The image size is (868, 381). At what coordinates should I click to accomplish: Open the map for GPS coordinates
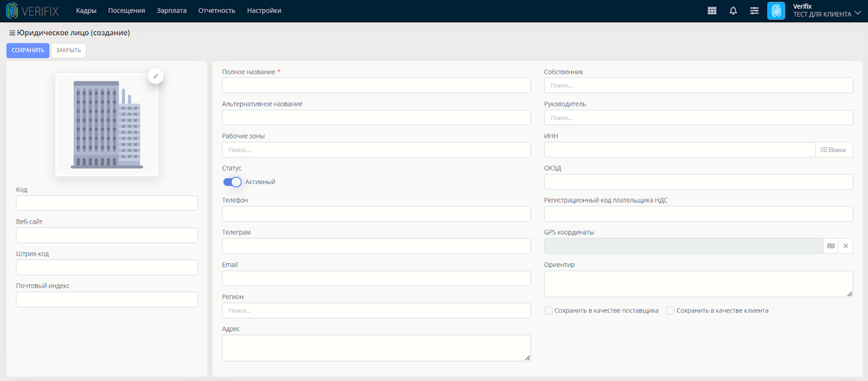(x=831, y=246)
